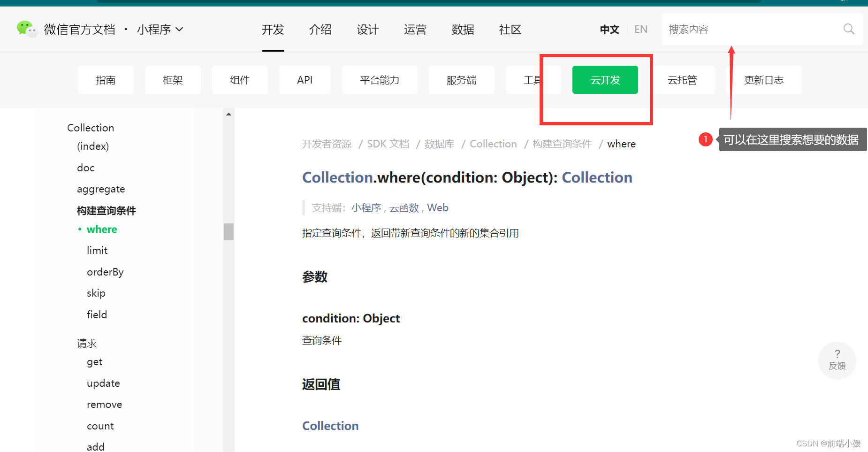This screenshot has height=452, width=868.
Task: Select where in the sidebar
Action: (102, 229)
